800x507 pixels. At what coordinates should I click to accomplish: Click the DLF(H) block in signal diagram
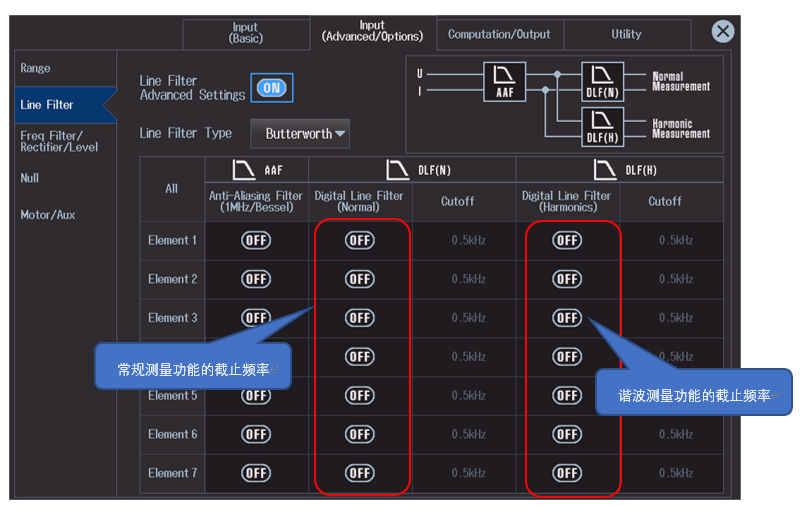click(602, 127)
